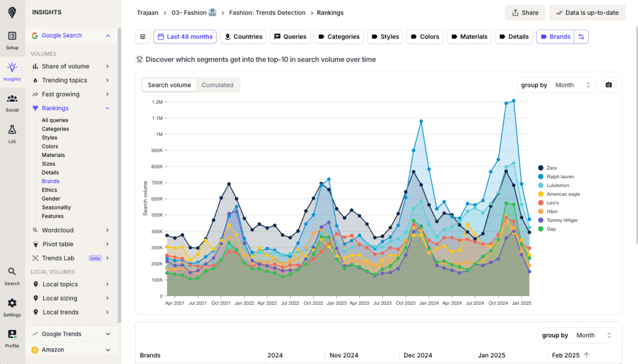Image resolution: width=638 pixels, height=364 pixels.
Task: Open Last 48 months date filter
Action: (x=185, y=37)
